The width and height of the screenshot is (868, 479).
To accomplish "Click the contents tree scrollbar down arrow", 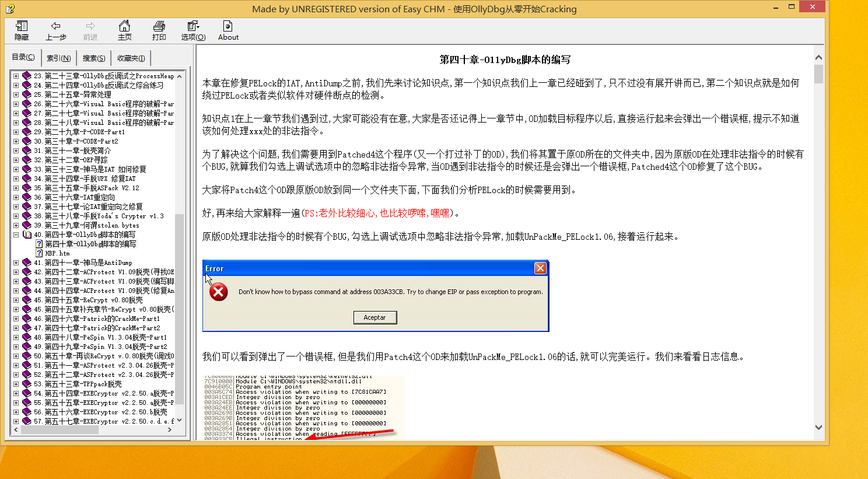I will pyautogui.click(x=180, y=420).
